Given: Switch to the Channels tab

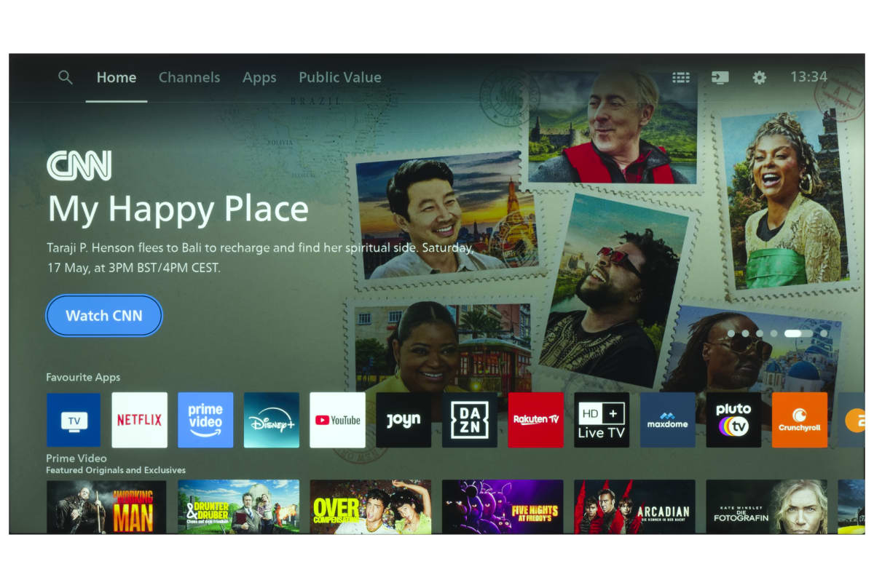Looking at the screenshot, I should [189, 77].
